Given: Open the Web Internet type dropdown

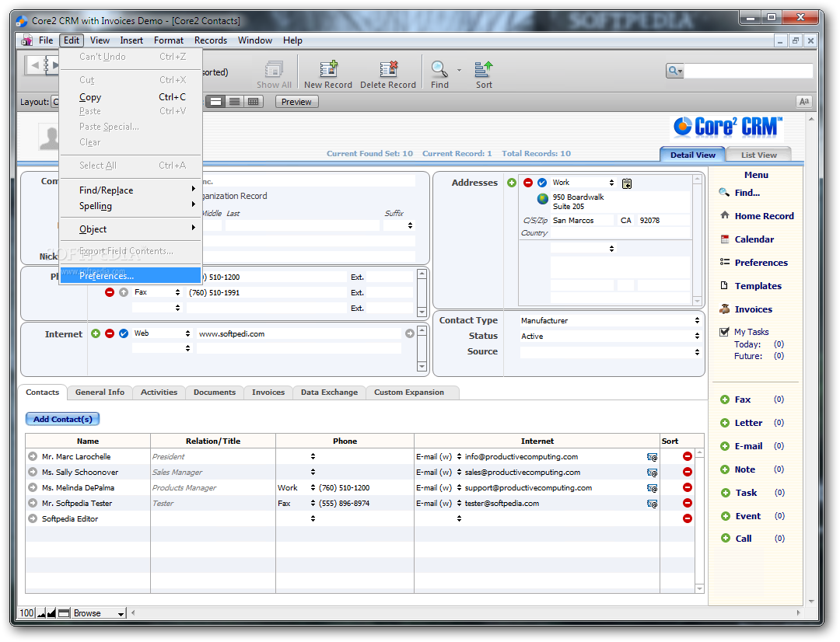Looking at the screenshot, I should 162,333.
